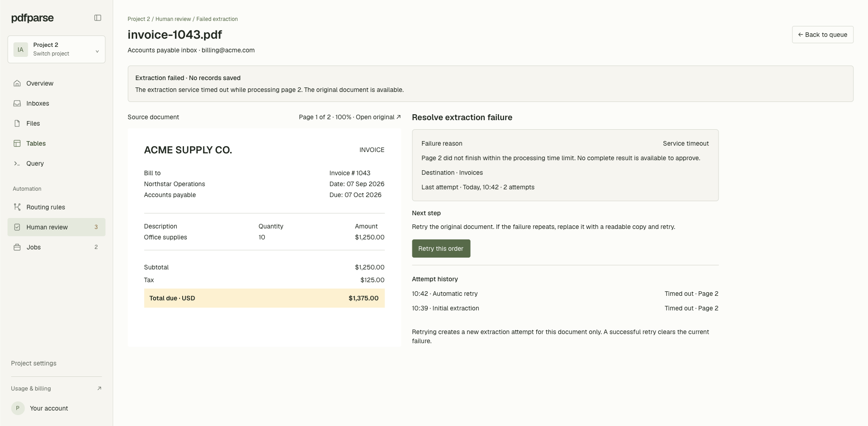Expand the Project 2 switcher chevron
Viewport: 868px width, 426px height.
click(x=97, y=51)
